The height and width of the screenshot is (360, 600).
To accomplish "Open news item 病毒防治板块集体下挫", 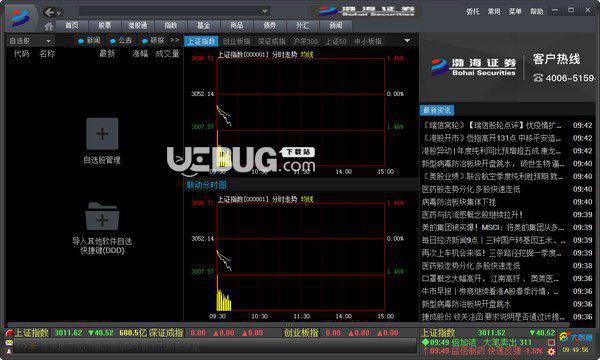I will [507, 202].
